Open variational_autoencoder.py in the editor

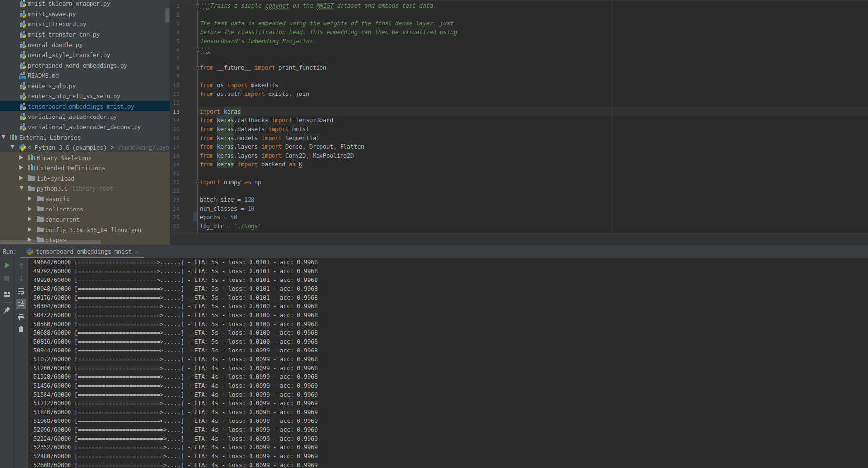click(71, 117)
